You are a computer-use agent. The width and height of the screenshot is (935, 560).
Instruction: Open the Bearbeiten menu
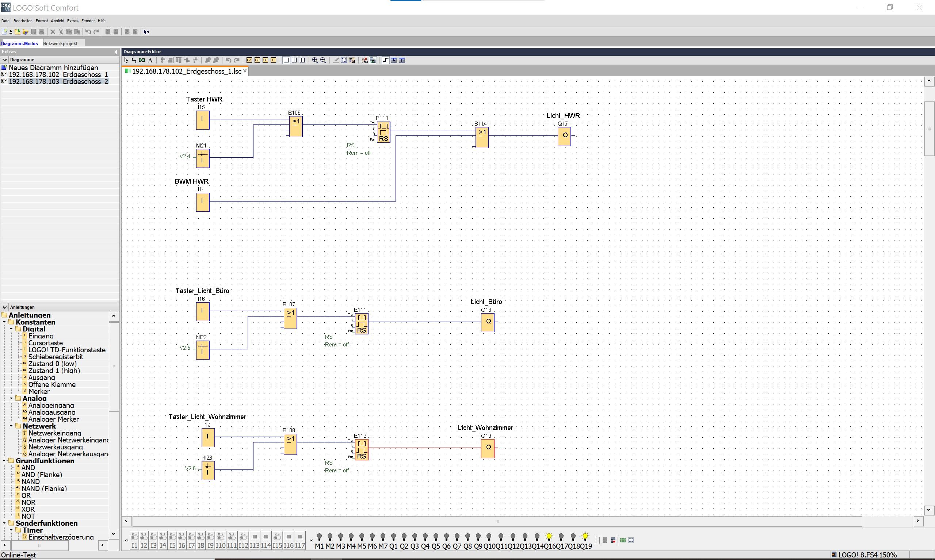coord(23,21)
